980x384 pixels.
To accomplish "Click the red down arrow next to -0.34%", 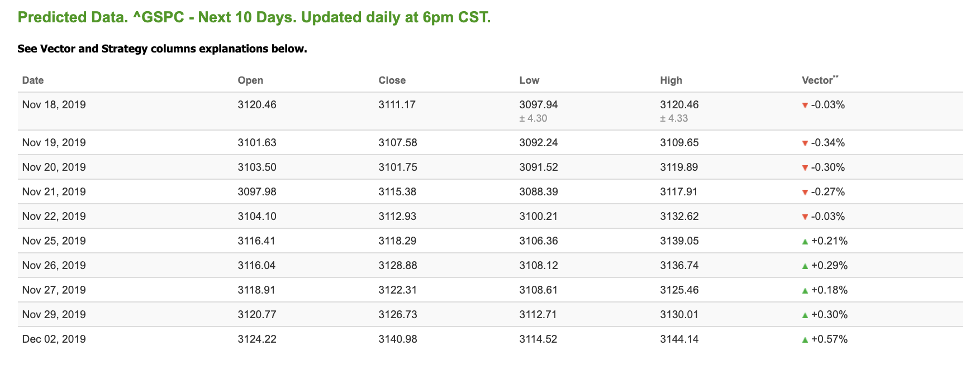I will tap(805, 143).
